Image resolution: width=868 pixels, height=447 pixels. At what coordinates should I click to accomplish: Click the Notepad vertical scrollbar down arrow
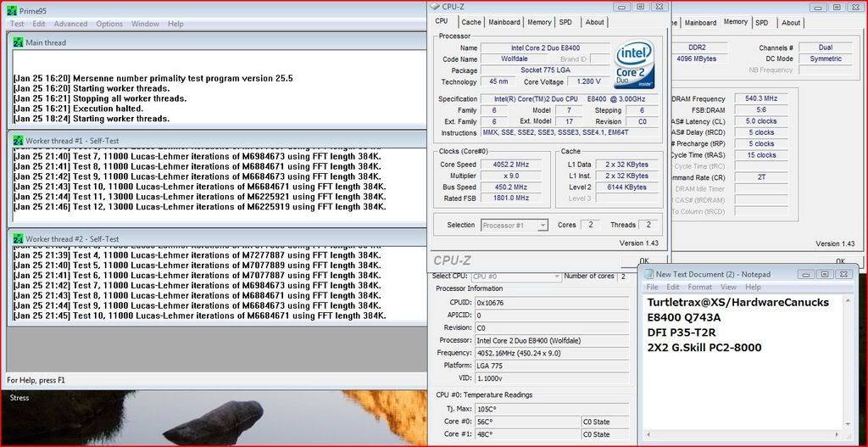[x=847, y=424]
